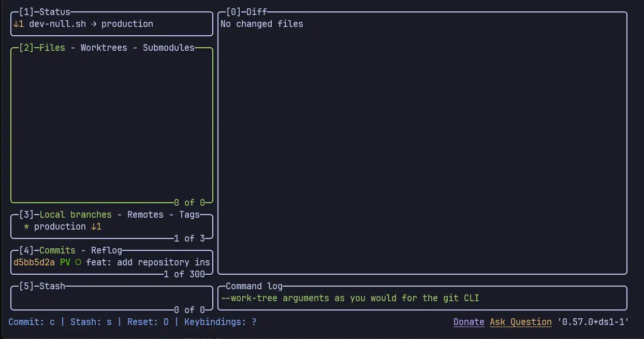Click the '1 of 300' commits counter
This screenshot has width=644, height=339.
coord(184,274)
